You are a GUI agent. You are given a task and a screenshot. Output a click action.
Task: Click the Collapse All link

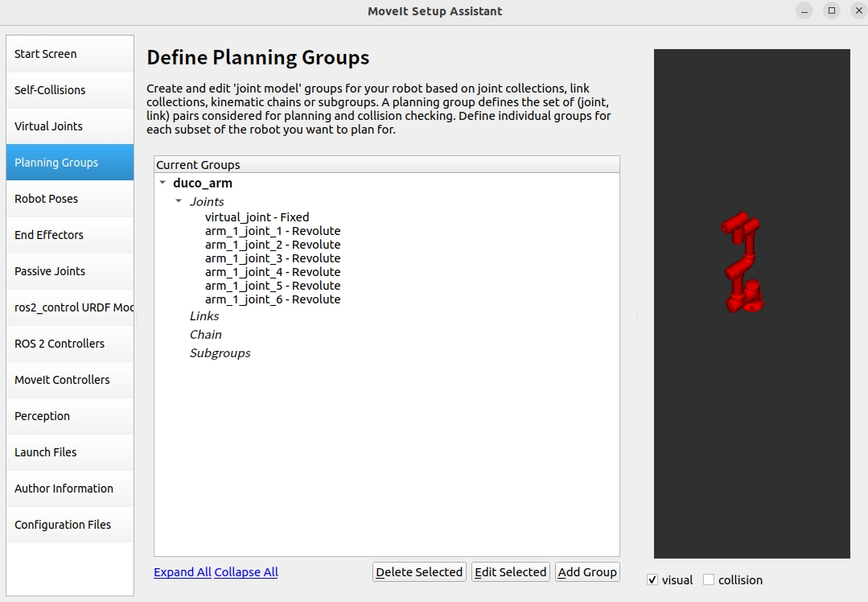246,572
